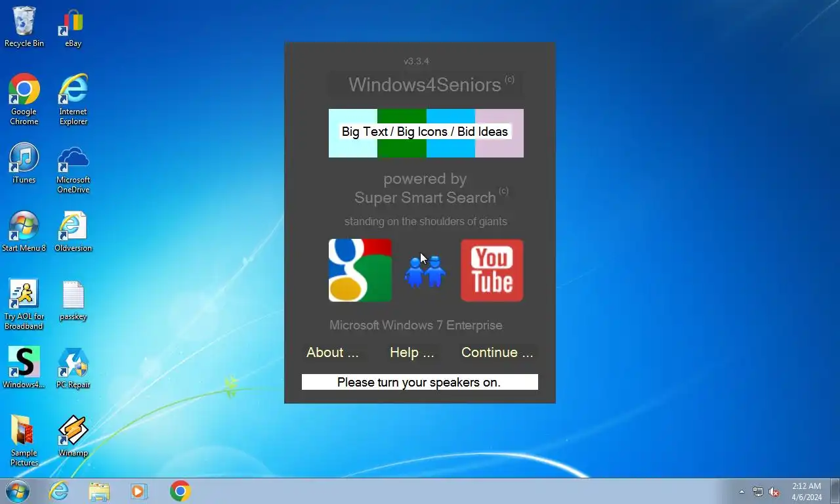This screenshot has width=840, height=504.
Task: Open the Internet Explorer desktop shortcut
Action: (73, 98)
